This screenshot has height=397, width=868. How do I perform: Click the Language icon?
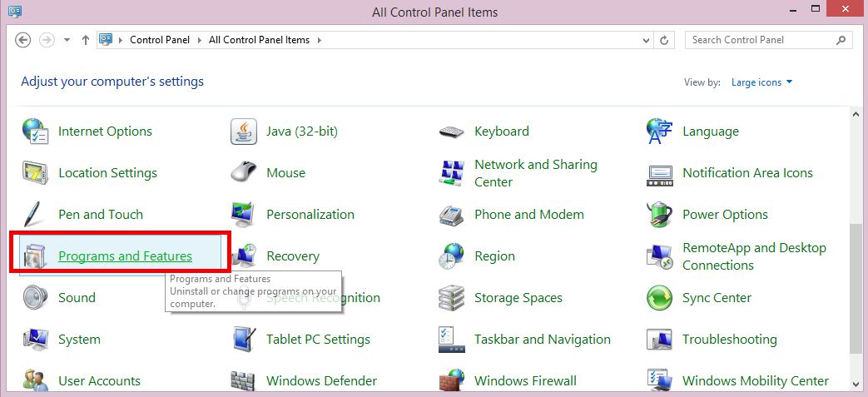(659, 132)
